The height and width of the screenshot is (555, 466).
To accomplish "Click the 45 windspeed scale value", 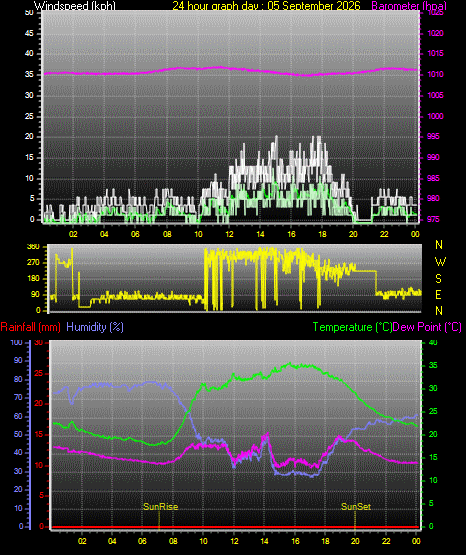I will [29, 33].
